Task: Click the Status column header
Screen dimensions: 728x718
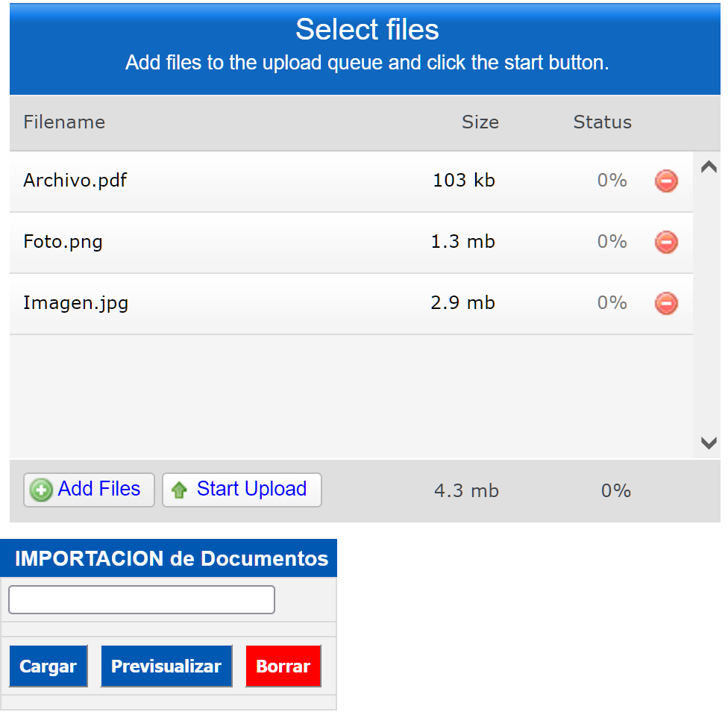Action: (x=602, y=122)
